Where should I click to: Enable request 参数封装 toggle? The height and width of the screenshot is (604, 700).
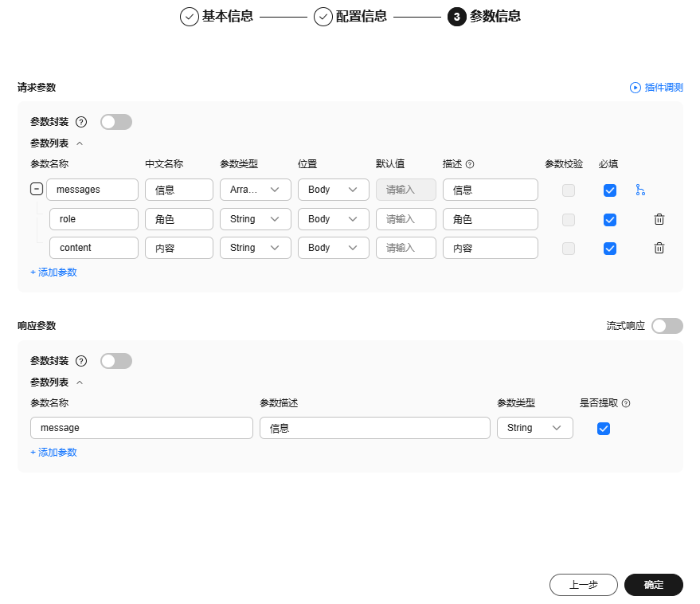(116, 122)
